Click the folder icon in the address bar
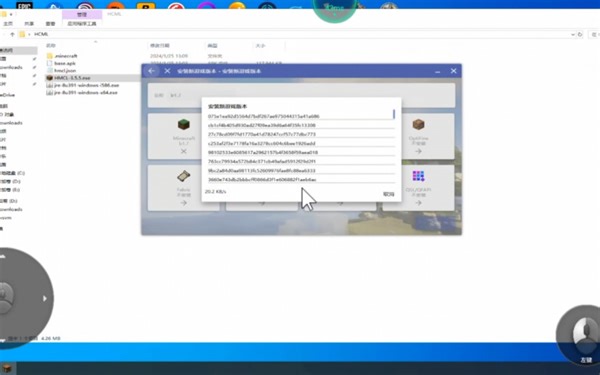 pyautogui.click(x=22, y=34)
